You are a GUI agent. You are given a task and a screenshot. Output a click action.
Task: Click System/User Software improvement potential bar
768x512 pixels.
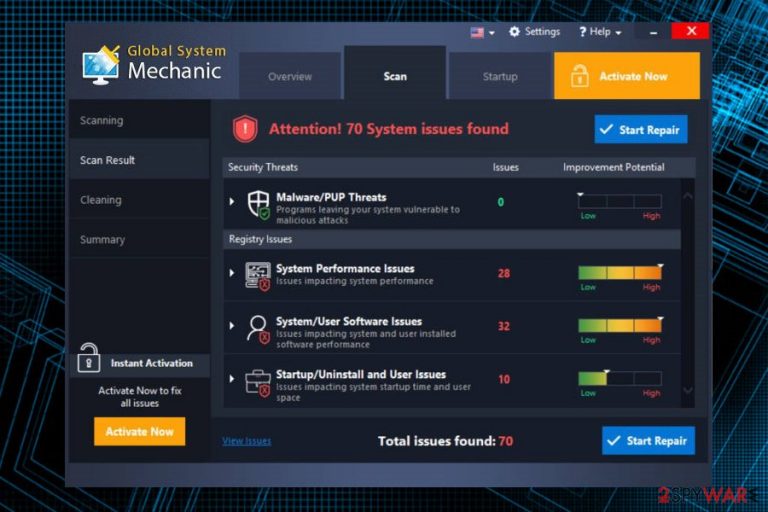click(x=620, y=325)
